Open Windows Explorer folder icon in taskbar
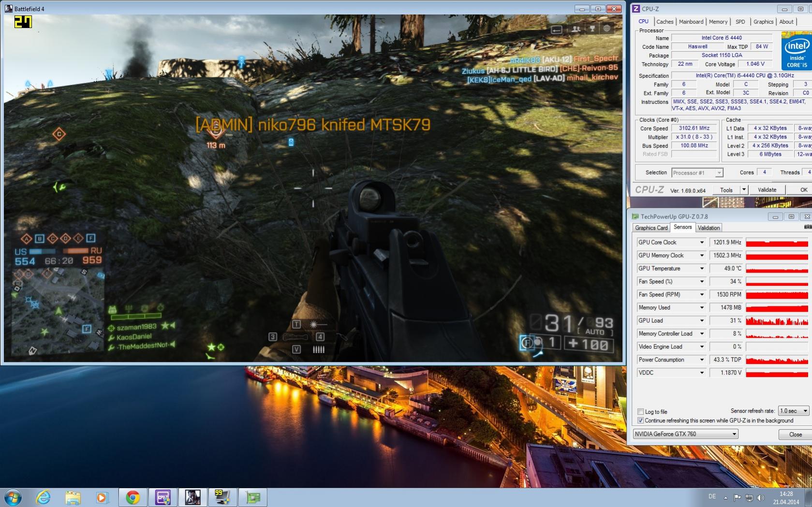 (x=73, y=497)
